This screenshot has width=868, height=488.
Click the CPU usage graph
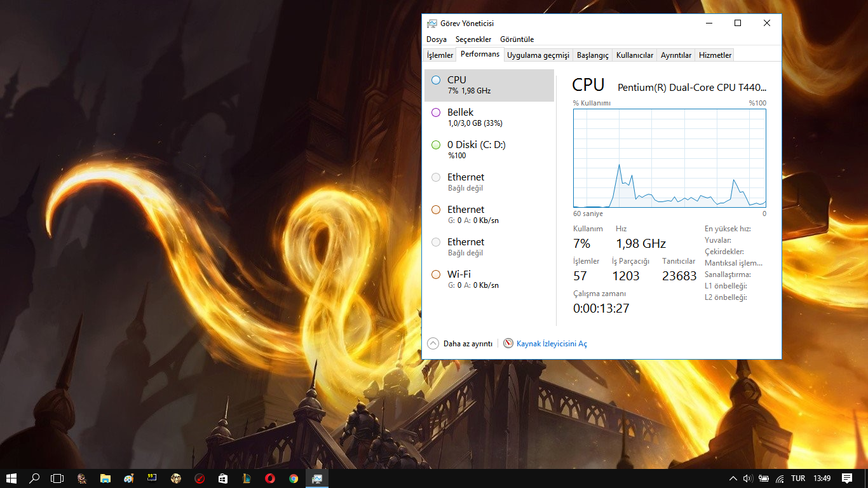click(670, 158)
